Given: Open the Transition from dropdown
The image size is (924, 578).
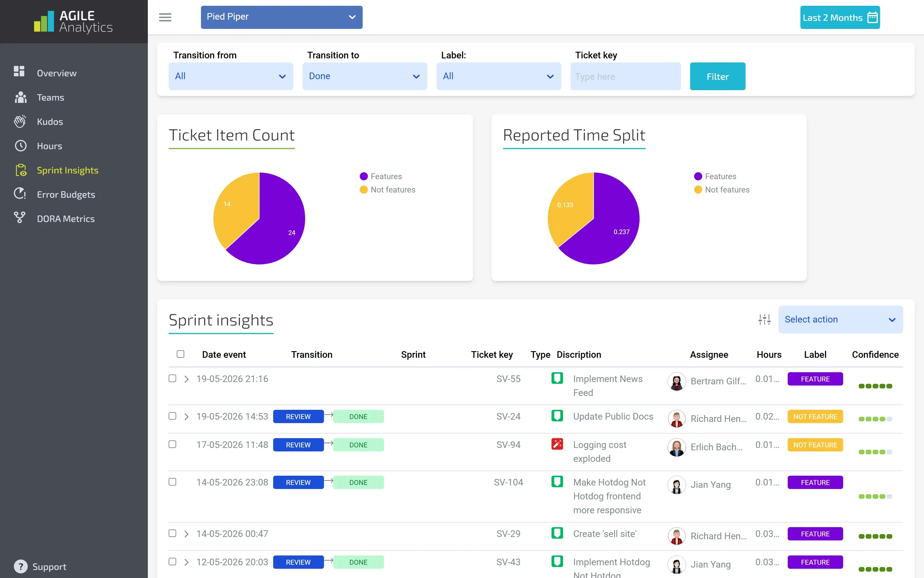Looking at the screenshot, I should tap(231, 76).
